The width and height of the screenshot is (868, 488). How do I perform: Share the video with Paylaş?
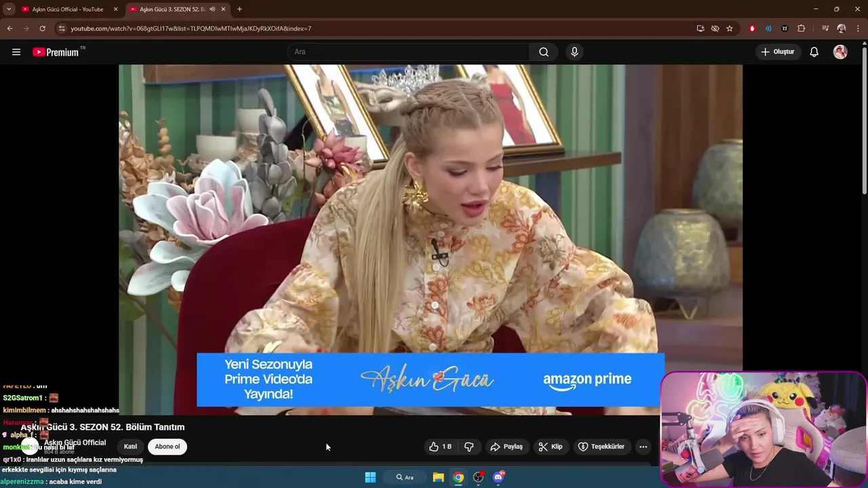(x=507, y=447)
